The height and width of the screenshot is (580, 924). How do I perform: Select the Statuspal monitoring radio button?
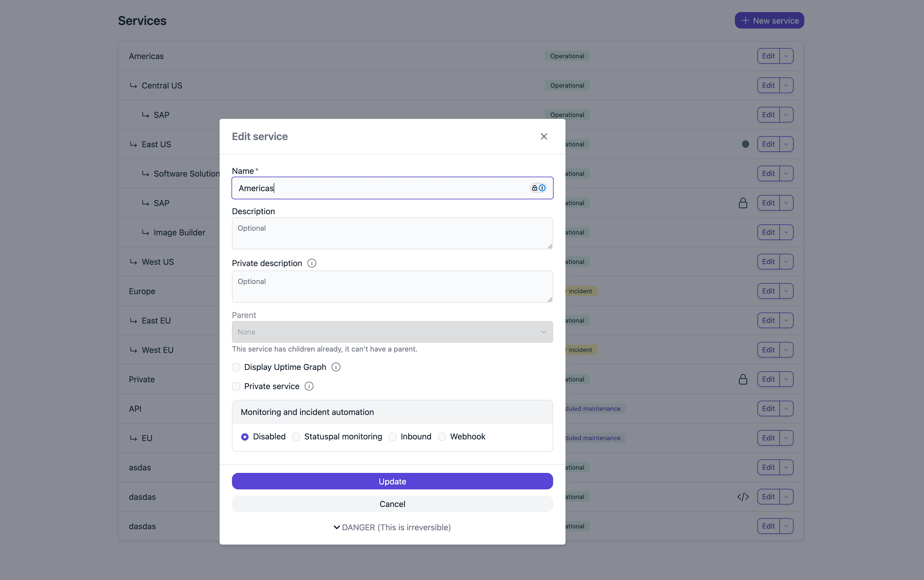(296, 437)
